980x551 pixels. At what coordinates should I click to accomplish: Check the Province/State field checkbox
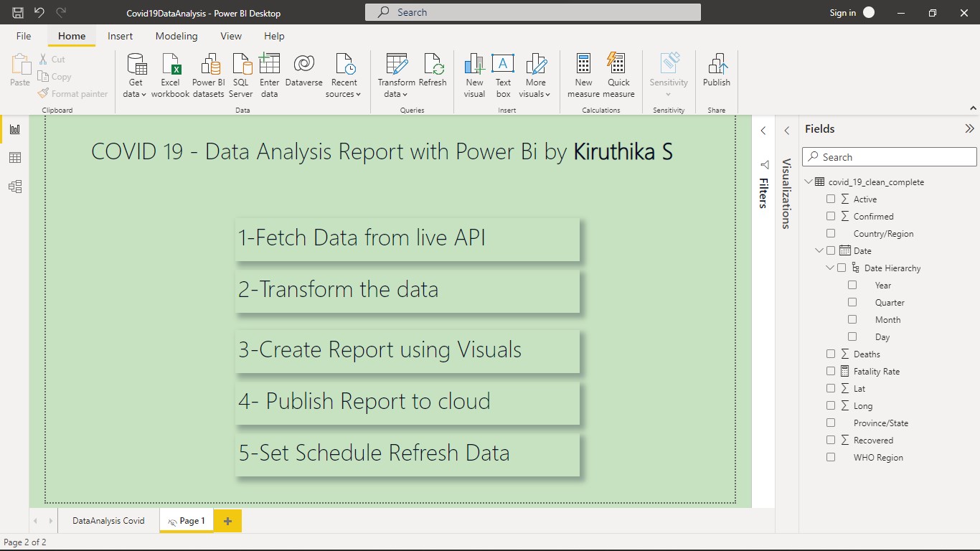[x=831, y=423]
